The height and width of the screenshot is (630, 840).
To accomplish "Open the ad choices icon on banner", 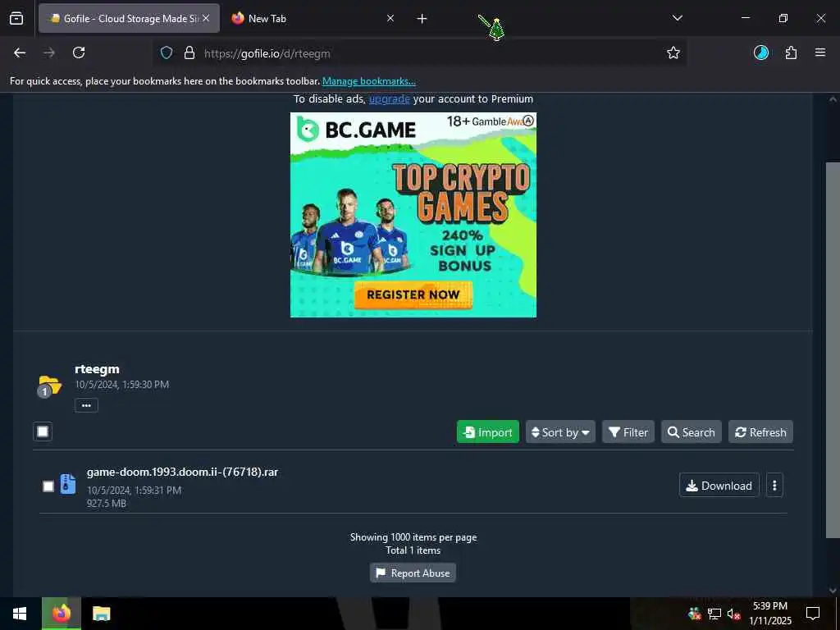I will [x=529, y=121].
